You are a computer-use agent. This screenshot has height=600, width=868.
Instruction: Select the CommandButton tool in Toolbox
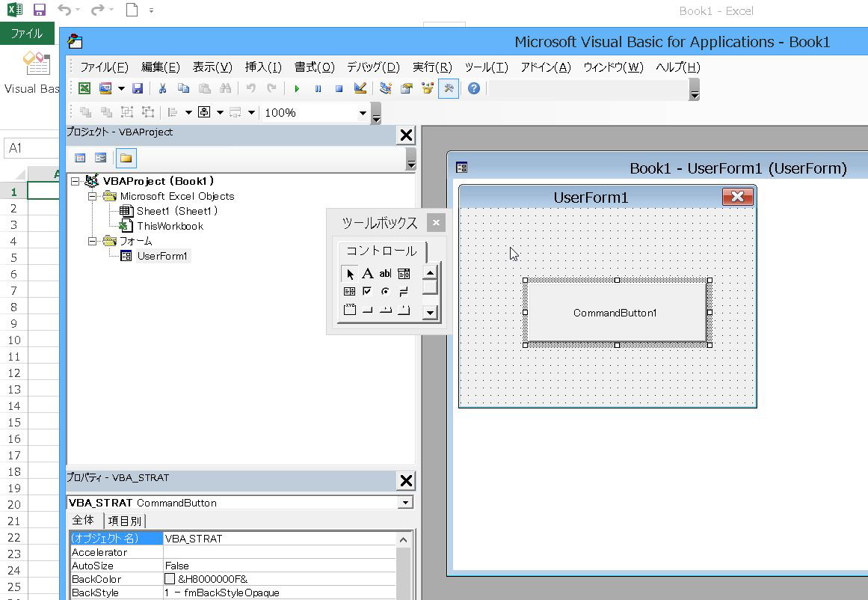point(368,310)
